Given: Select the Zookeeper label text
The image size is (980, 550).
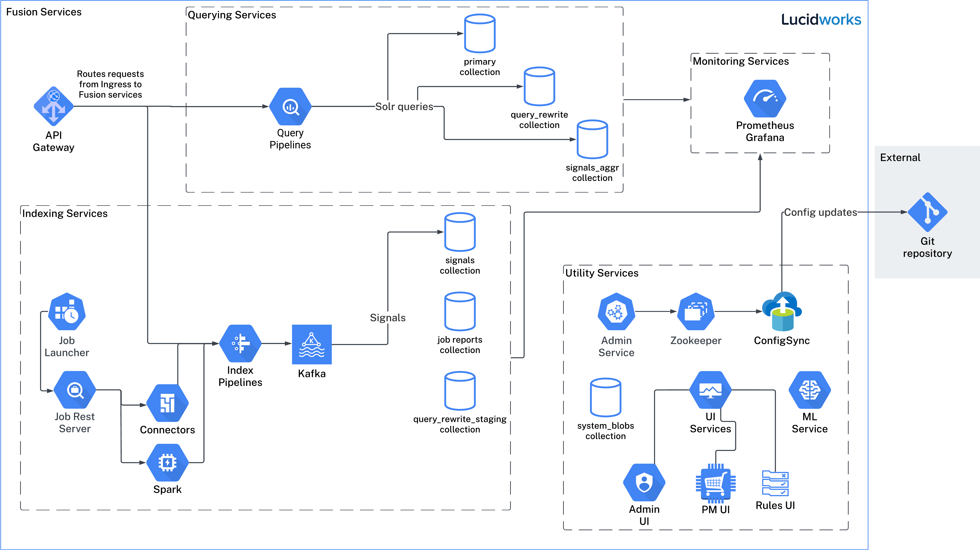Looking at the screenshot, I should pyautogui.click(x=696, y=340).
